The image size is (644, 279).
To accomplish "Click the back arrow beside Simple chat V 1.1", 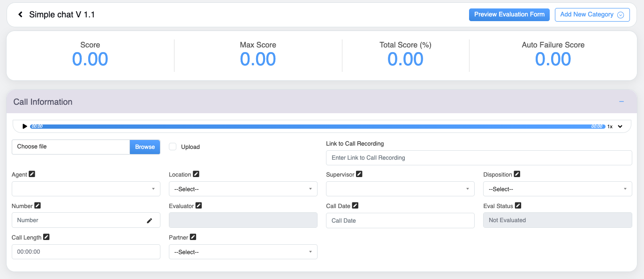I will [20, 15].
